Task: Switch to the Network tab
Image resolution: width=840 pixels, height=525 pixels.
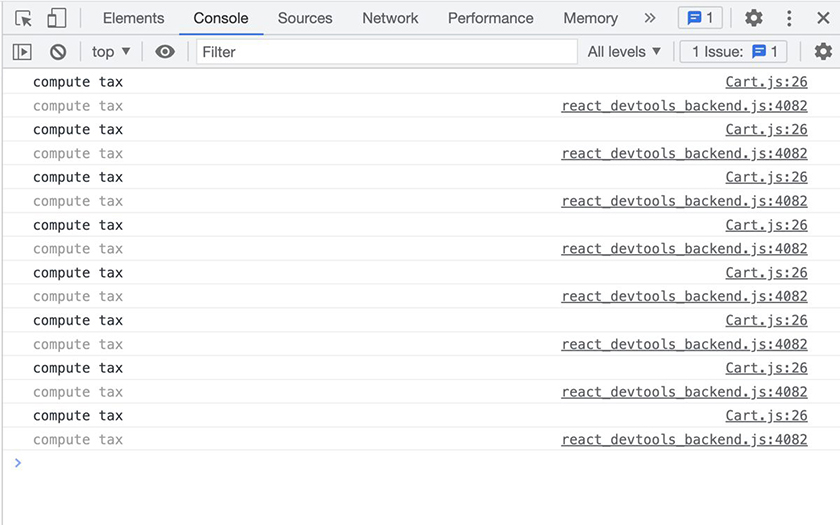Action: tap(390, 18)
